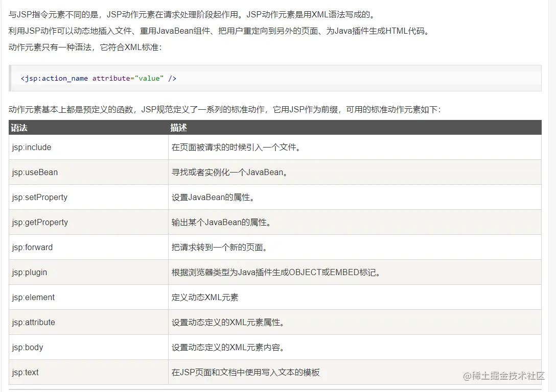Click the paragraph starting 利用JSP动作可以动态地插入文件

[x=220, y=31]
